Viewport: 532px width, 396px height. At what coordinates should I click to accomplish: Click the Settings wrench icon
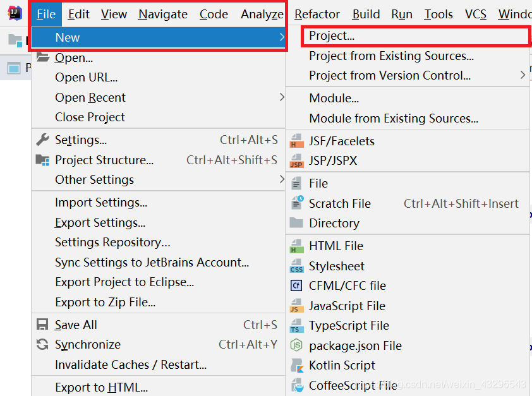42,140
